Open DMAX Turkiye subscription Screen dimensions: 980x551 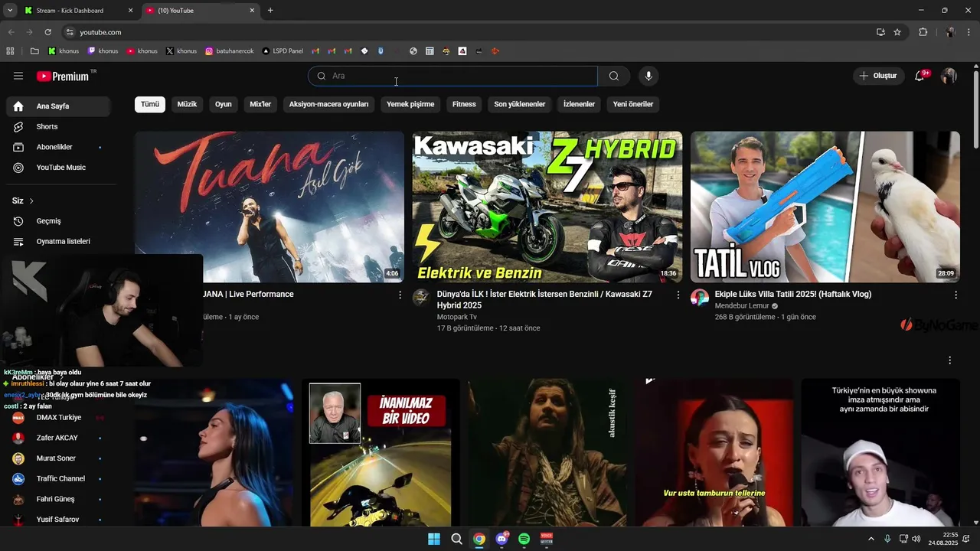58,418
